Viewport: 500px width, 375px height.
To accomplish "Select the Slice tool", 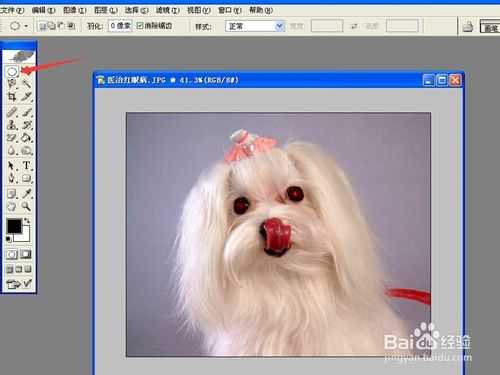I will (x=27, y=97).
